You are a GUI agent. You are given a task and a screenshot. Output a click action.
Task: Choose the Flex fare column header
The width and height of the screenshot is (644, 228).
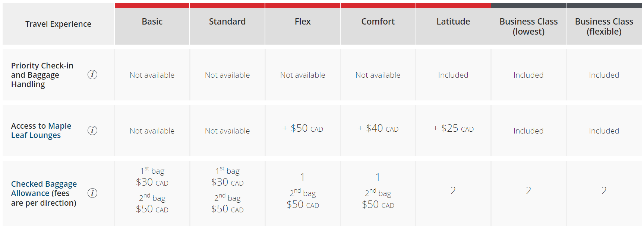tap(303, 22)
